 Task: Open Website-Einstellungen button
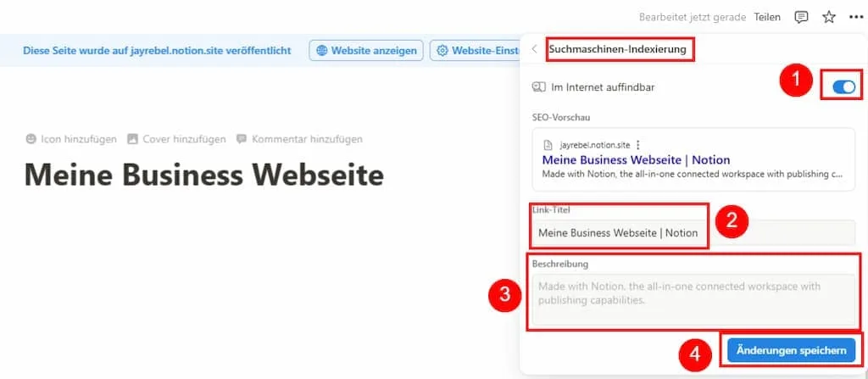[476, 50]
